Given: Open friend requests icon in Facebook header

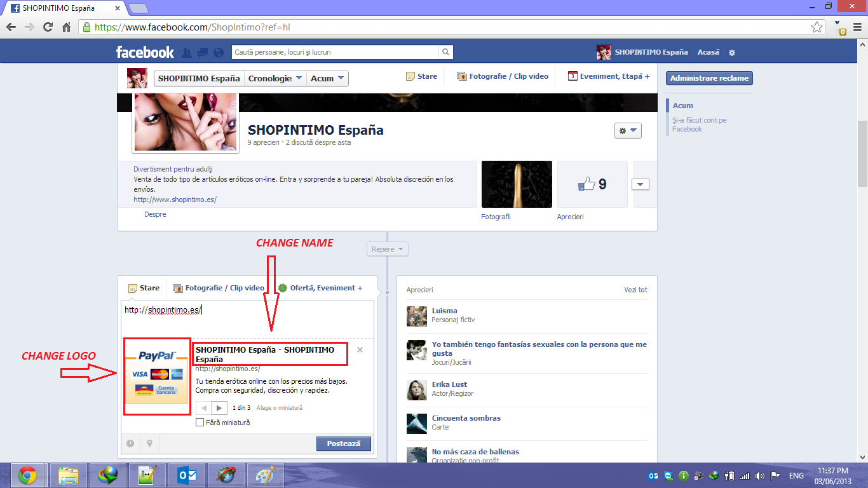Looking at the screenshot, I should click(x=187, y=52).
